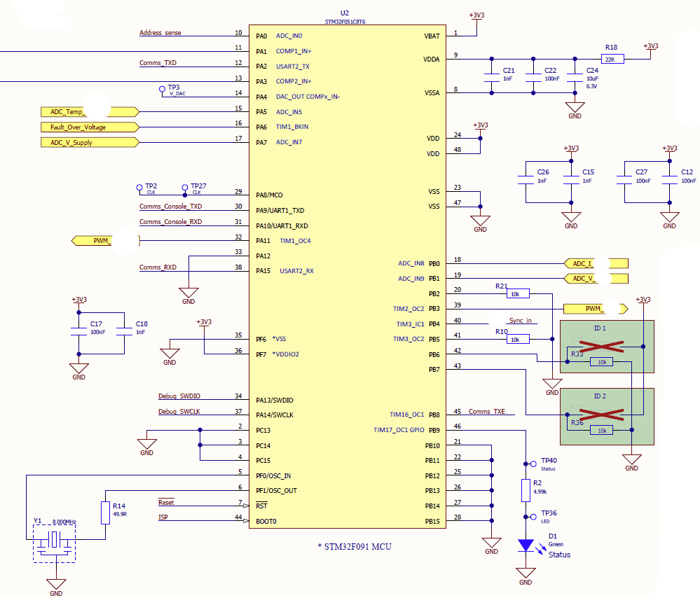The height and width of the screenshot is (598, 700).
Task: Select capacitor C27 100nF
Action: click(x=624, y=180)
